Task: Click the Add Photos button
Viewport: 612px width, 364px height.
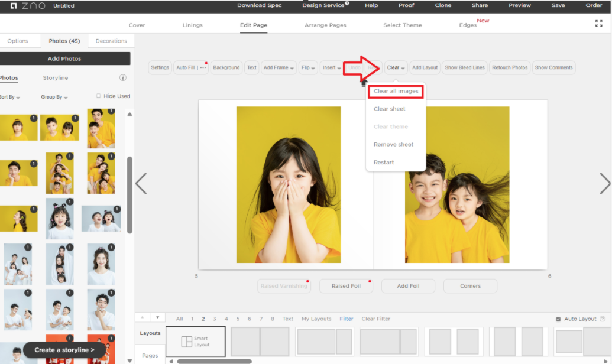Action: coord(64,58)
